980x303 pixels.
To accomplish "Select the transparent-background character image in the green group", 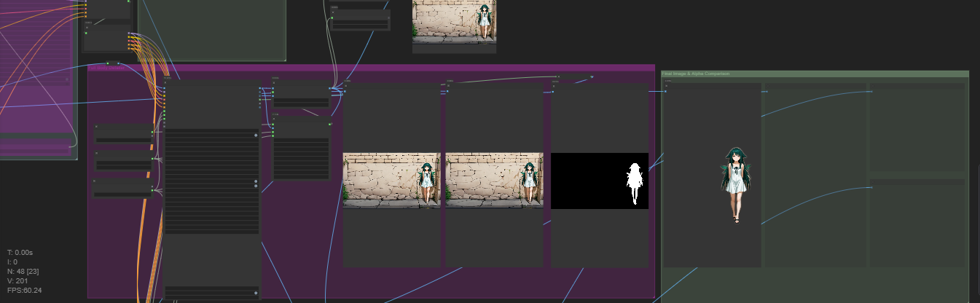I will coord(736,185).
